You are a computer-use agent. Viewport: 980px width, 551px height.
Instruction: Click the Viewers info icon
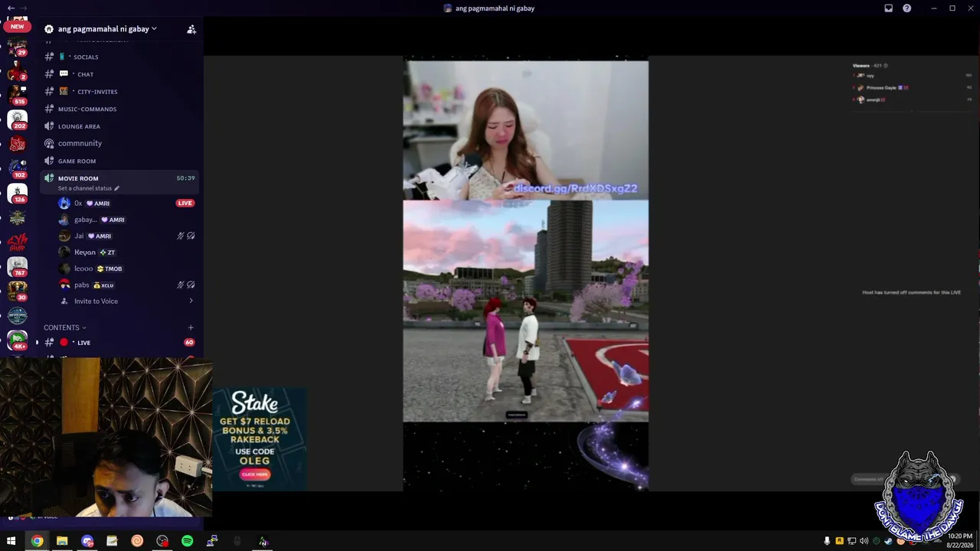[886, 66]
